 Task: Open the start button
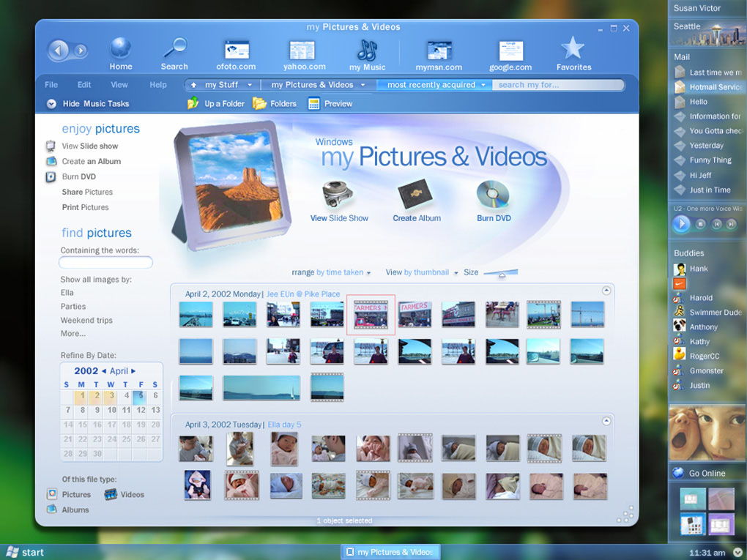pos(25,552)
